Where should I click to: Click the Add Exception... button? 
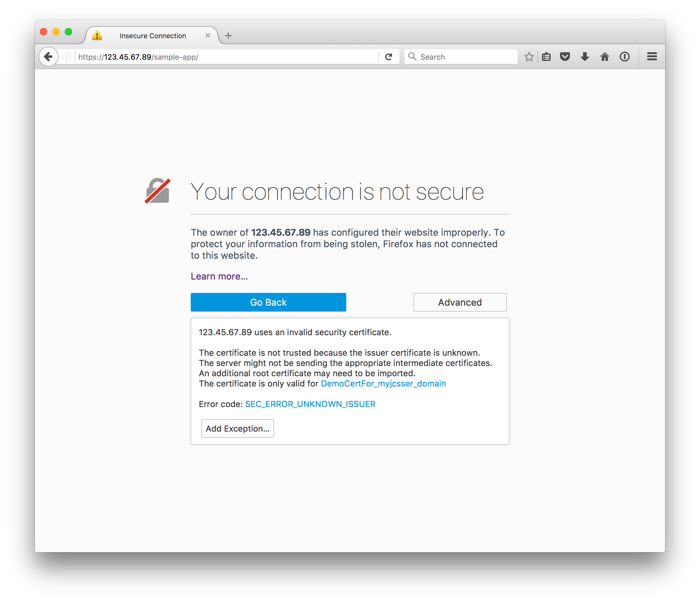237,428
